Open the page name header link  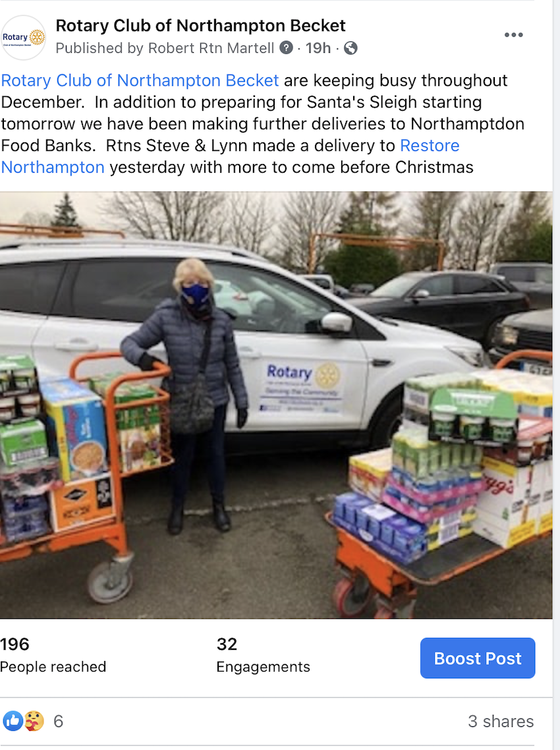pyautogui.click(x=200, y=25)
